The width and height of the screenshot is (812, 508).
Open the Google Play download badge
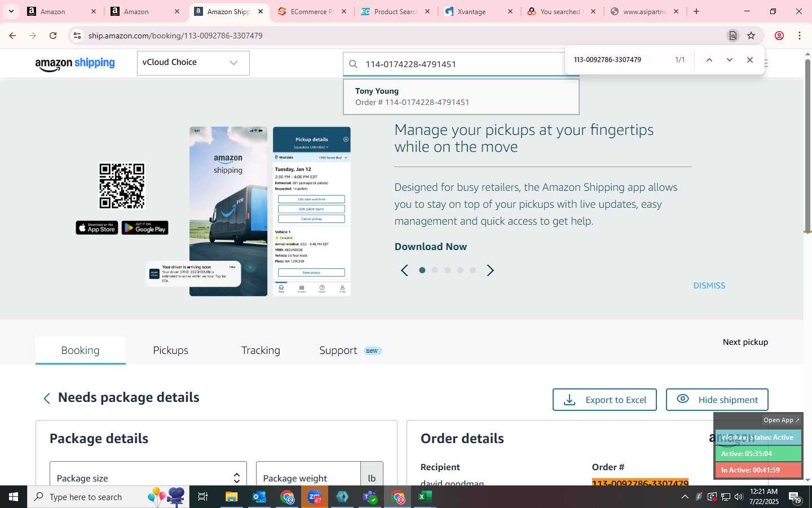pyautogui.click(x=145, y=228)
